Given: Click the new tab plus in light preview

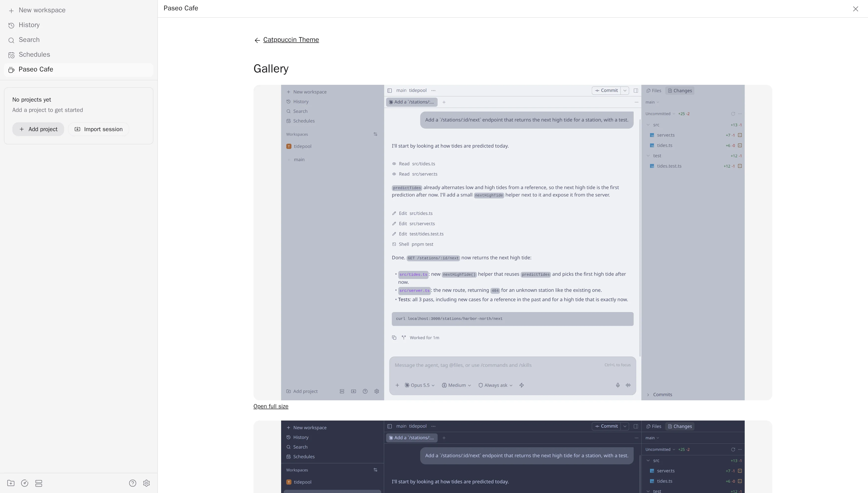Looking at the screenshot, I should coord(444,102).
